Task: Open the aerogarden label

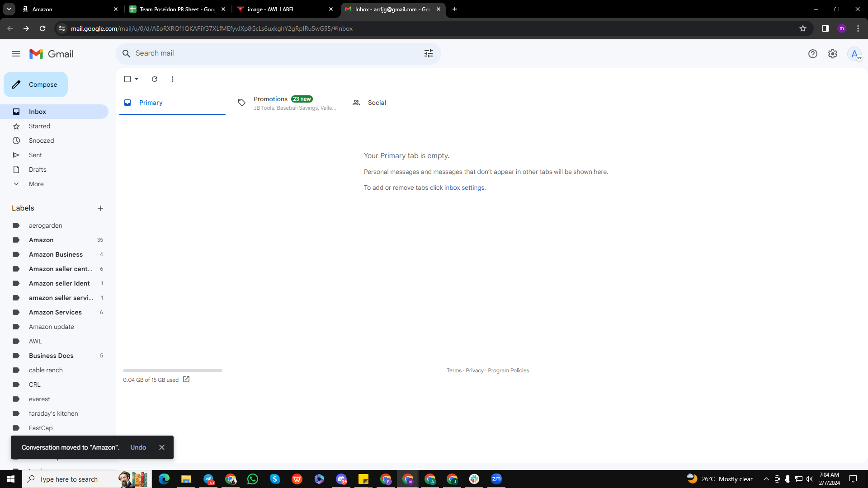Action: click(54, 225)
